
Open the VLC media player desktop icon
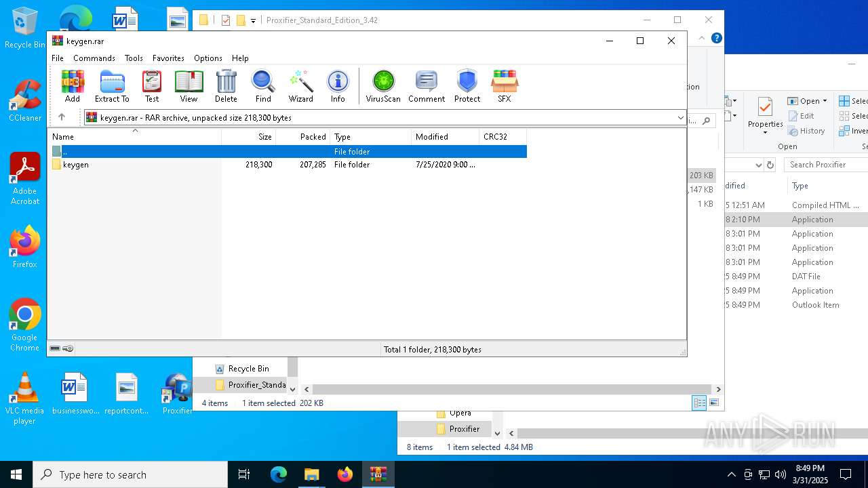click(x=24, y=399)
